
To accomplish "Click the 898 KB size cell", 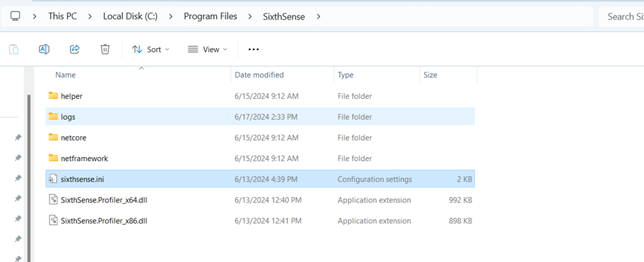I will [460, 221].
